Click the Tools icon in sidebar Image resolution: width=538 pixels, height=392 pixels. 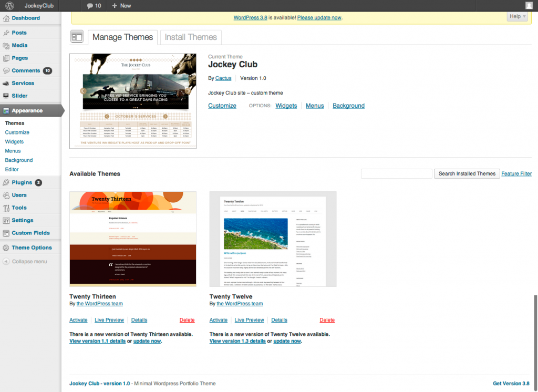click(x=6, y=208)
